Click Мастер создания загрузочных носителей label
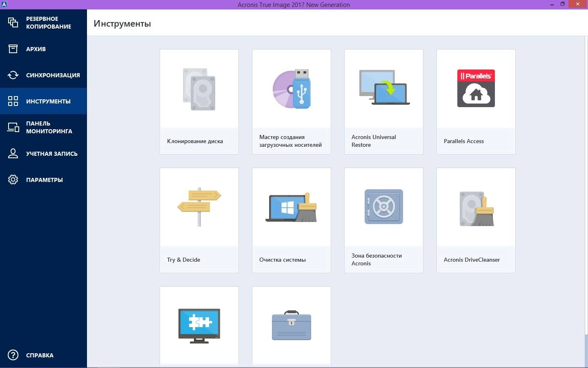Viewport: 588px width, 368px height. tap(290, 141)
